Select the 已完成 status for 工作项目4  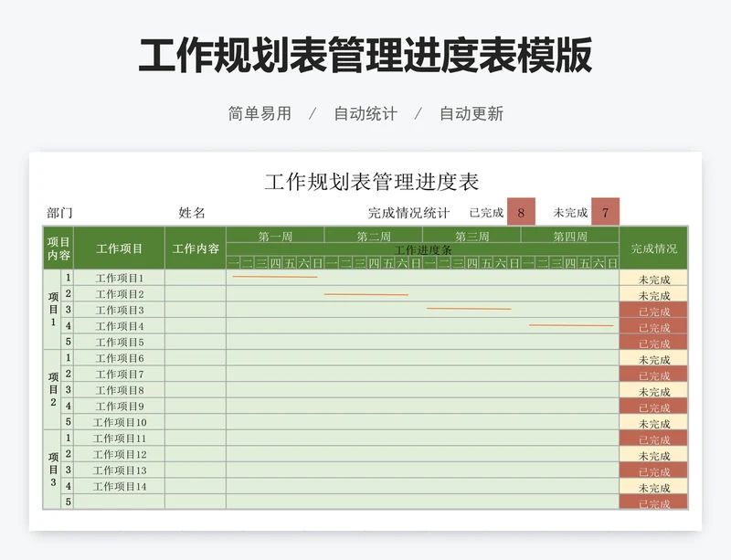[653, 326]
